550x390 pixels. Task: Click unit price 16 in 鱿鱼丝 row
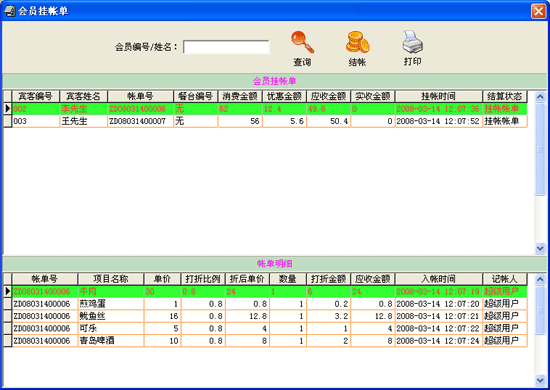click(162, 316)
